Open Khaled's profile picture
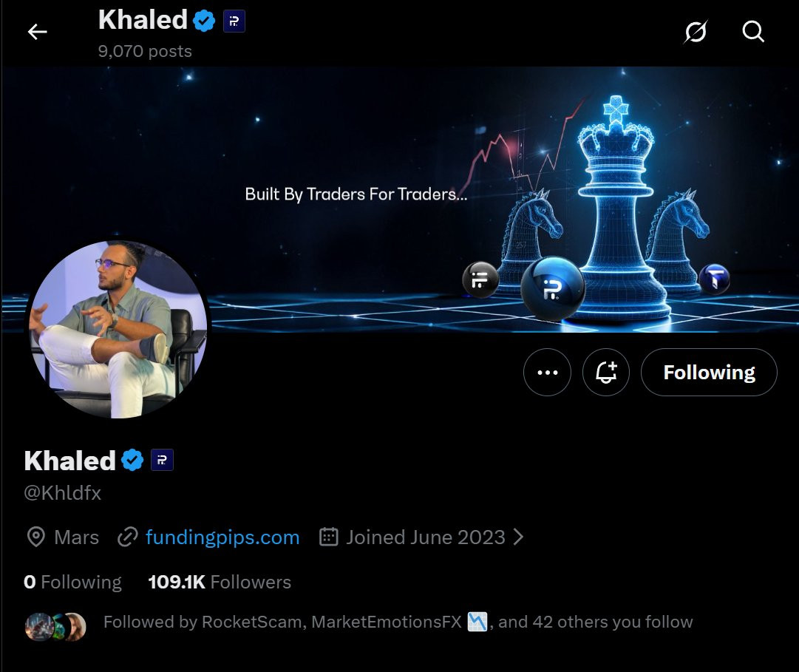Viewport: 799px width, 672px height. coord(118,330)
